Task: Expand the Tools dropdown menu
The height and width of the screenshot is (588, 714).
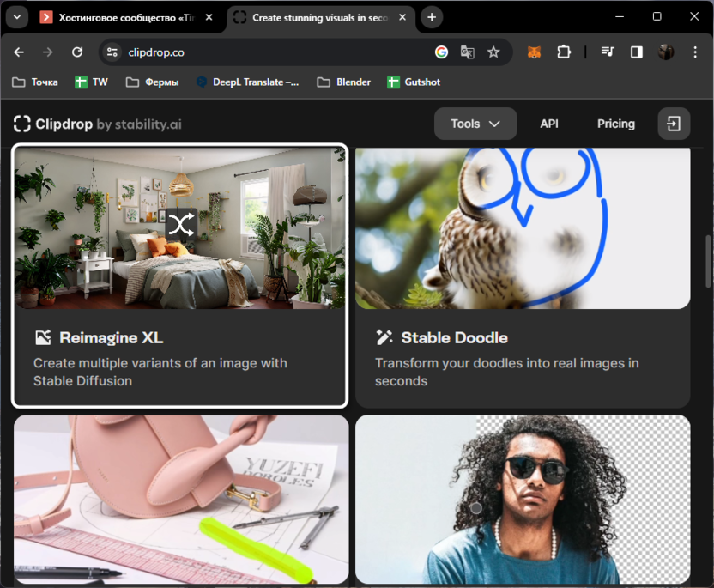Action: click(475, 124)
